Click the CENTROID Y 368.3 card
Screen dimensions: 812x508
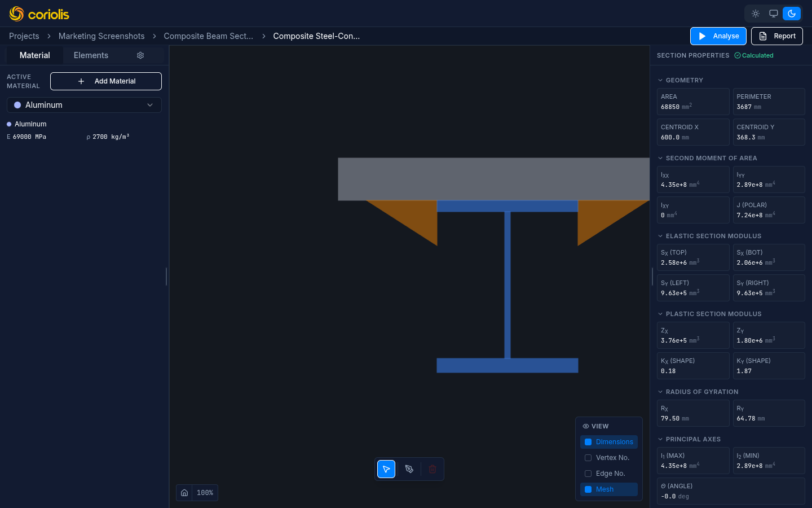[769, 132]
